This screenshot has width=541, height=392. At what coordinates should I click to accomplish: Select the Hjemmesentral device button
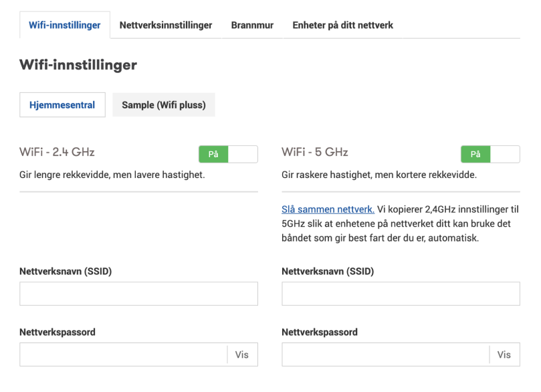[x=62, y=105]
